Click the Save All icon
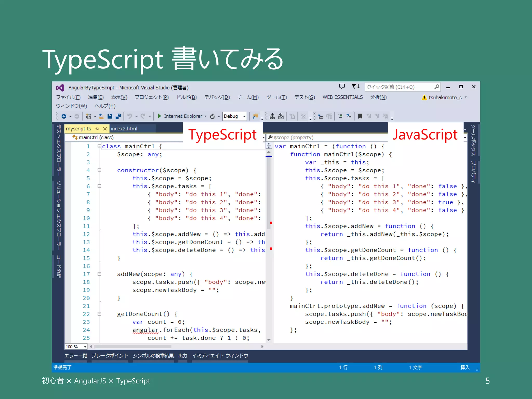532x399 pixels. coord(118,116)
